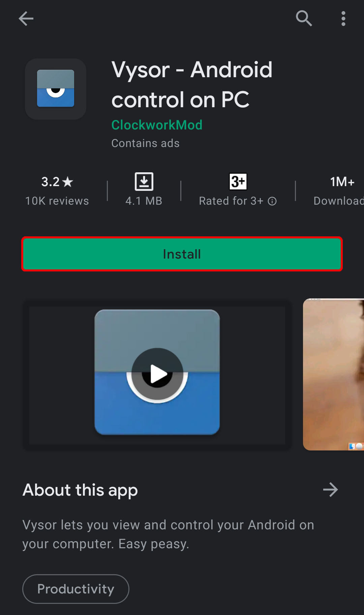Open the 10K reviews label
The image size is (364, 615).
click(x=57, y=201)
